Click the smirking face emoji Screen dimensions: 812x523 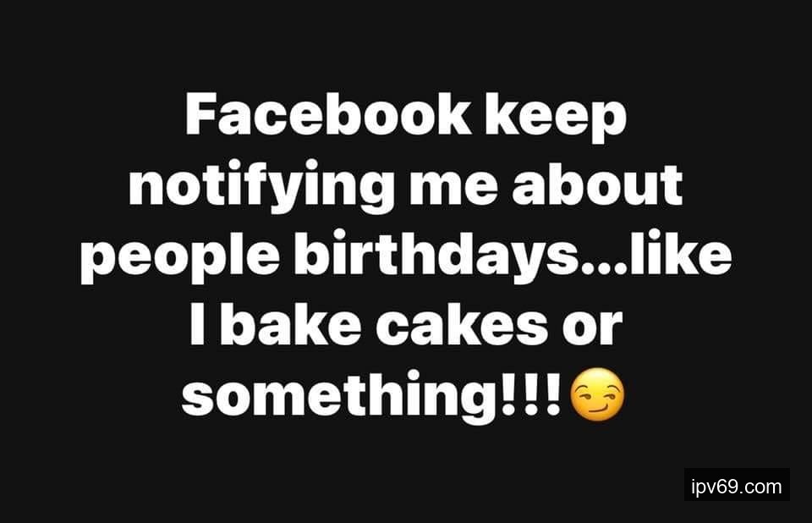point(597,394)
